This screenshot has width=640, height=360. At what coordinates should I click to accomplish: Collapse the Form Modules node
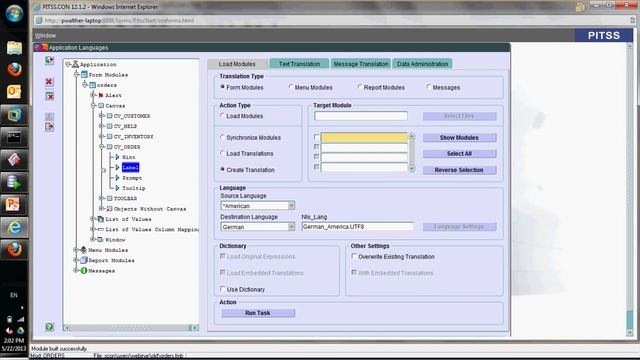pyautogui.click(x=77, y=75)
